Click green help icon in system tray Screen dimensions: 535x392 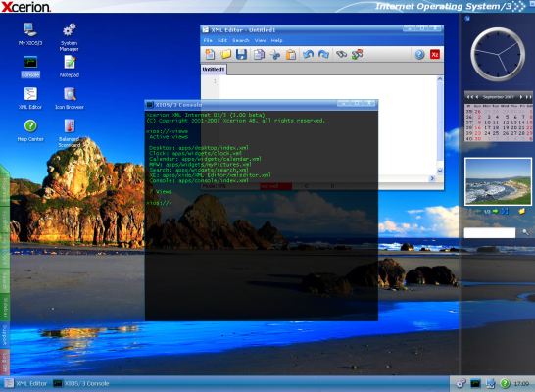tap(505, 384)
